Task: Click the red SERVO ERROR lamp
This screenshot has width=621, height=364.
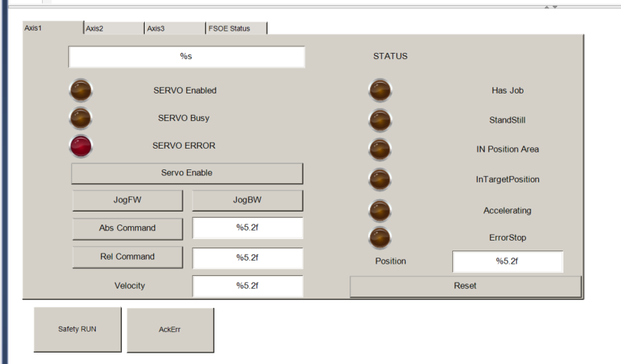Action: [x=80, y=146]
